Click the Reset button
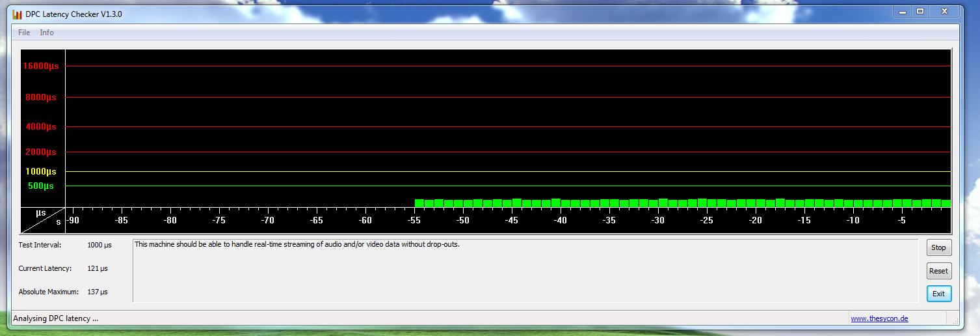980x336 pixels. (x=938, y=271)
